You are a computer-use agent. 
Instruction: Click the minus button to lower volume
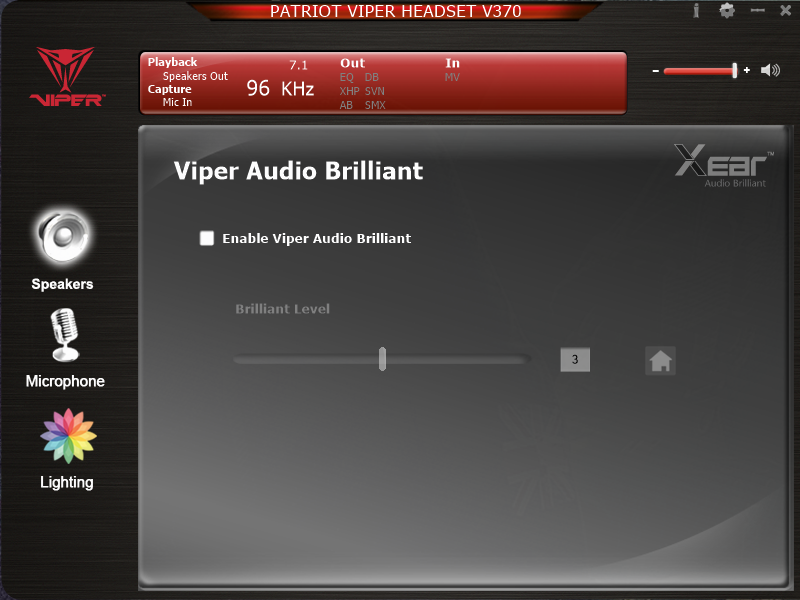tap(656, 71)
